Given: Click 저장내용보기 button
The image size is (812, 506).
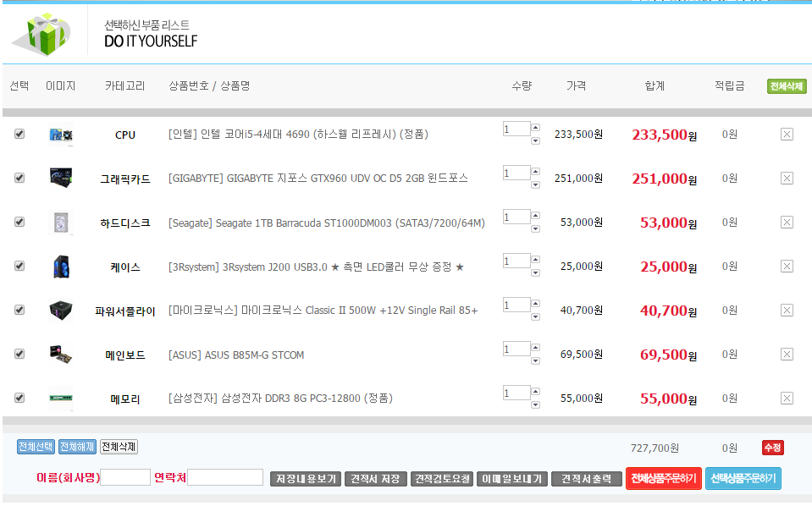Looking at the screenshot, I should point(306,479).
